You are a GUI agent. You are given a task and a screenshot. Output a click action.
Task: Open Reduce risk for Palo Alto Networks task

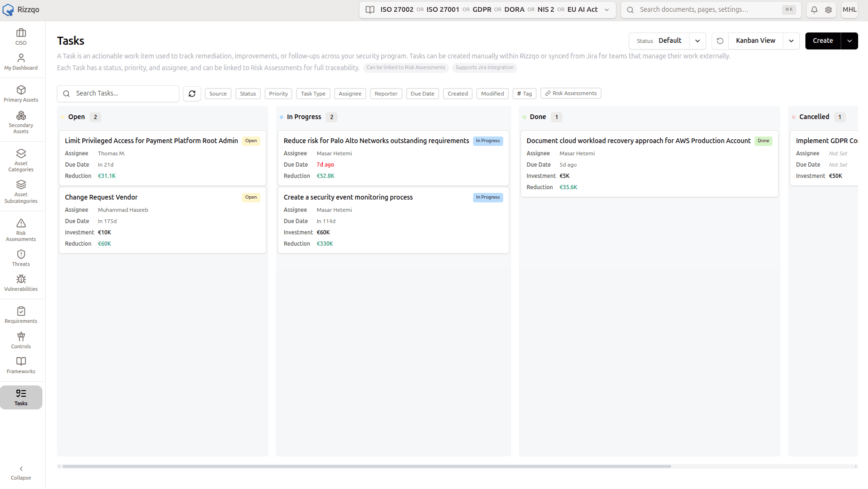(x=393, y=158)
